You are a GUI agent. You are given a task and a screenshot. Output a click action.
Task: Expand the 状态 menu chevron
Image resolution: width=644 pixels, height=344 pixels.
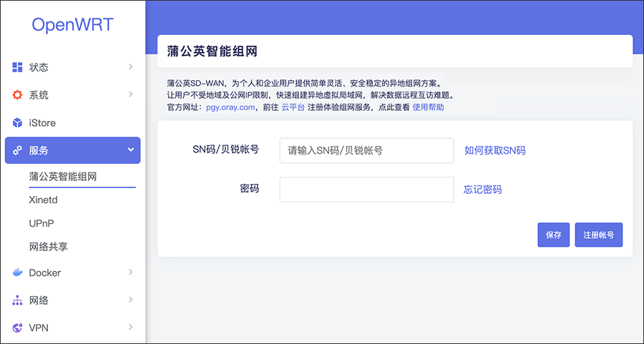coord(131,67)
